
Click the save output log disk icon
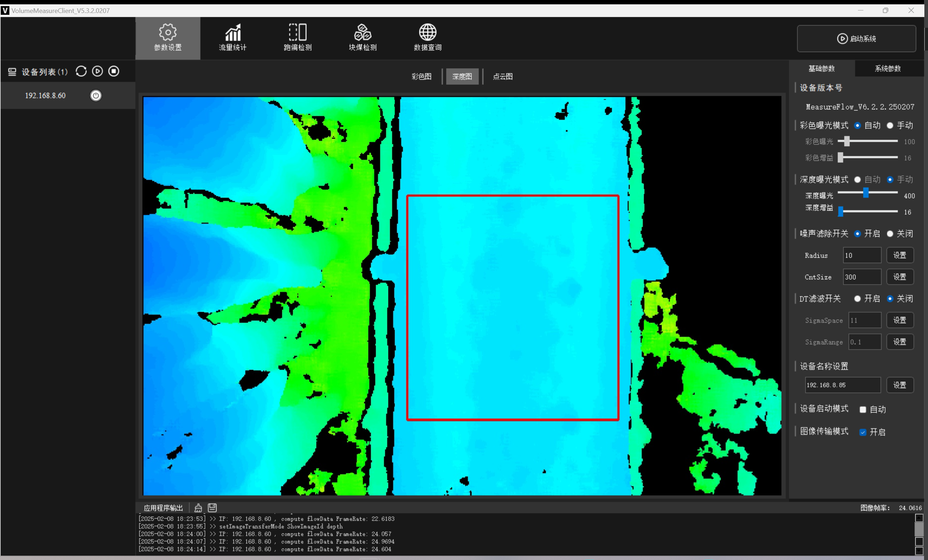212,508
